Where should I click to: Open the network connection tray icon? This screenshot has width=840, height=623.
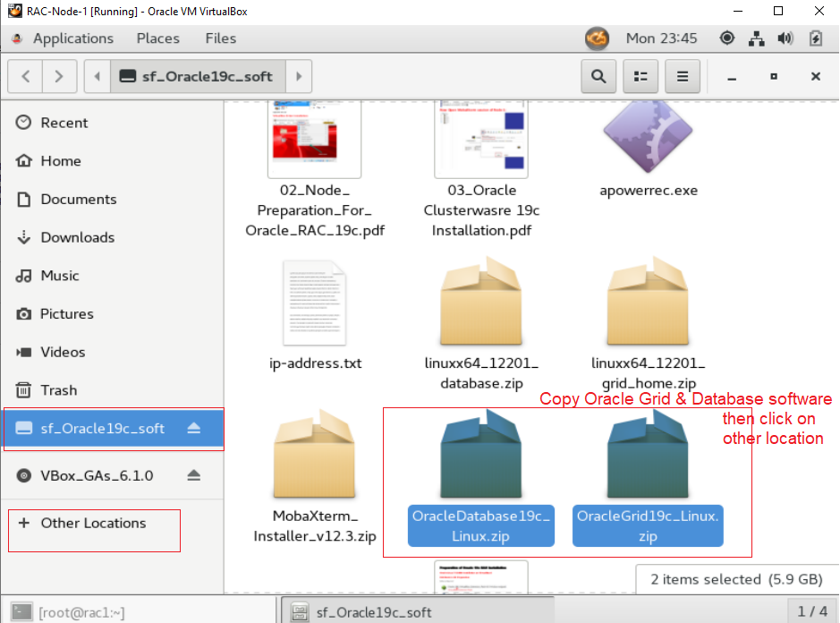(x=757, y=38)
